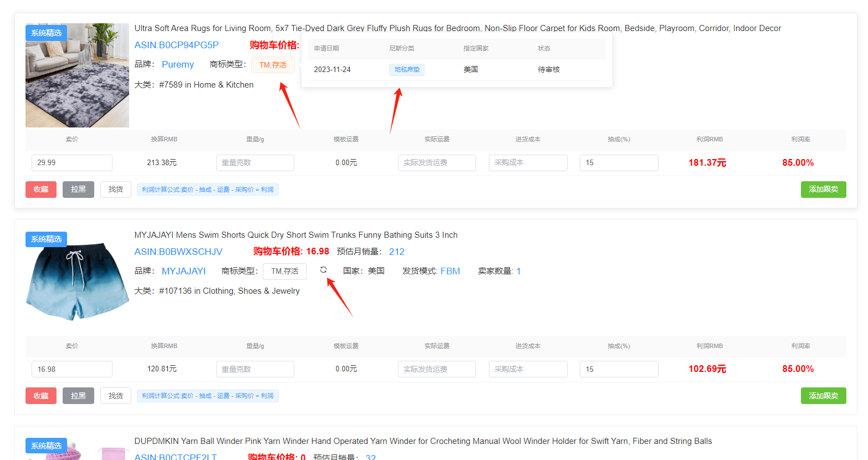Screen dimensions: 868x460
Task: Click the TM,存活 tag for MYJAJAYI
Action: click(284, 271)
